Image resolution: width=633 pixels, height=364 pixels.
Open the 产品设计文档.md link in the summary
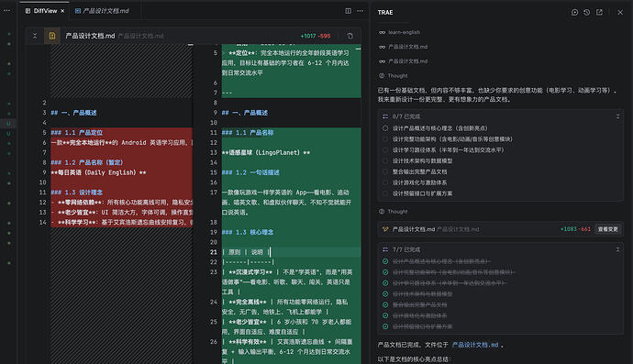[x=475, y=345]
